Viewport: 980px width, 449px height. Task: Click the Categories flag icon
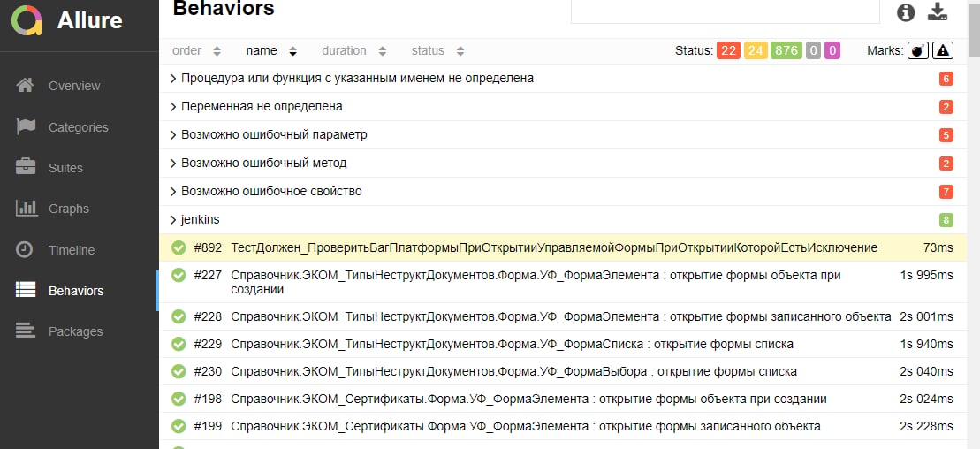coord(26,126)
